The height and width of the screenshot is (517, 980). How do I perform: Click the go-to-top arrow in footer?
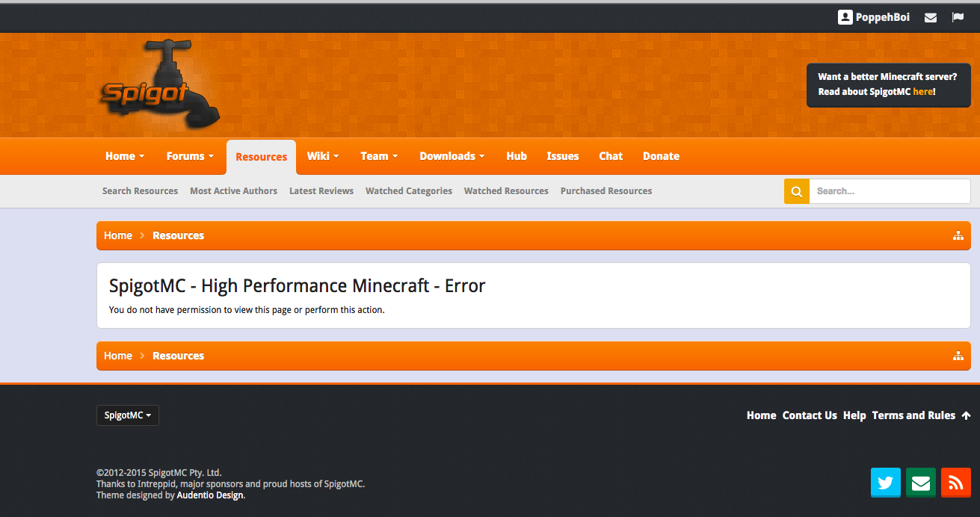(x=966, y=415)
